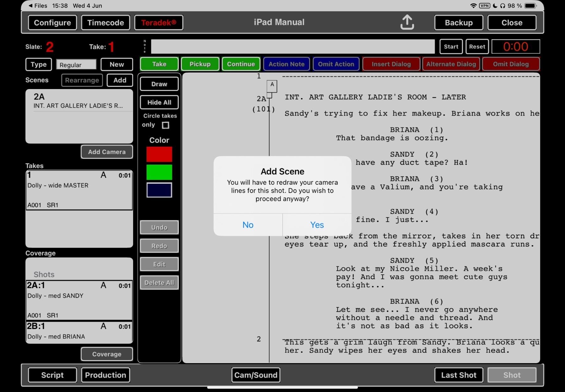Dismiss the Add Scene dialog with No
The width and height of the screenshot is (565, 392).
click(x=248, y=225)
